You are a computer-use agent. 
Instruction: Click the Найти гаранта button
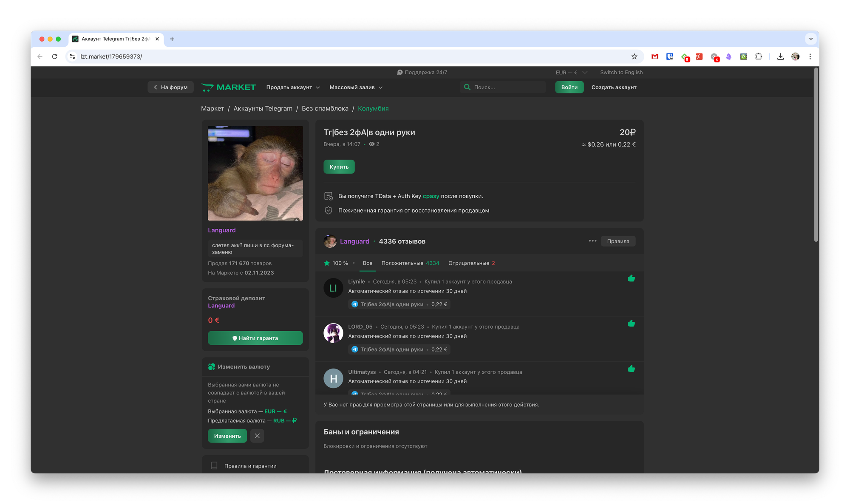pos(255,338)
